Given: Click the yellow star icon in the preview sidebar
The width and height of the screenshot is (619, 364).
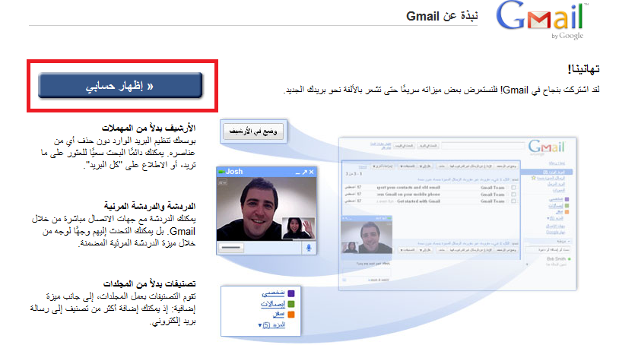Looking at the screenshot, I should 533,179.
